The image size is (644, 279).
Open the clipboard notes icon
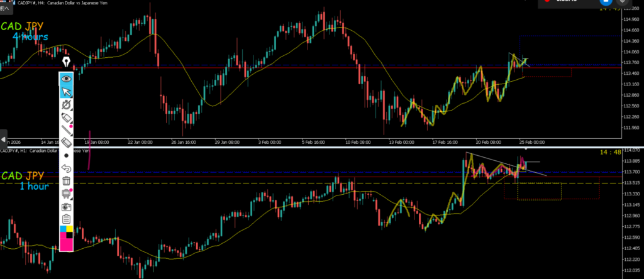[67, 219]
